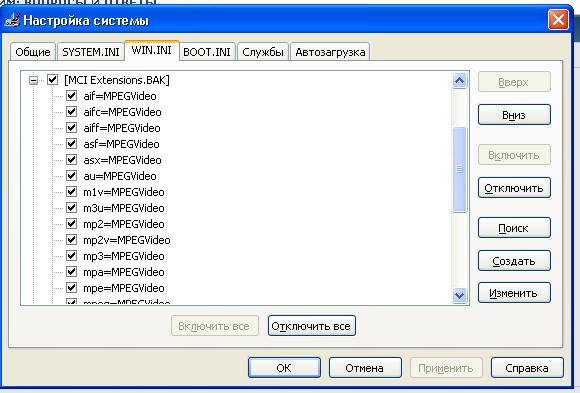This screenshot has height=393, width=580.
Task: Select the [MCI Extensions.BAK] section label
Action: (117, 80)
